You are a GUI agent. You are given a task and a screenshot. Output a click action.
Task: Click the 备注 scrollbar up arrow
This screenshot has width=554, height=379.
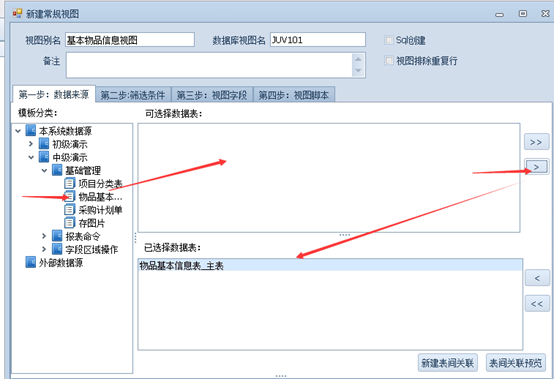[x=358, y=59]
